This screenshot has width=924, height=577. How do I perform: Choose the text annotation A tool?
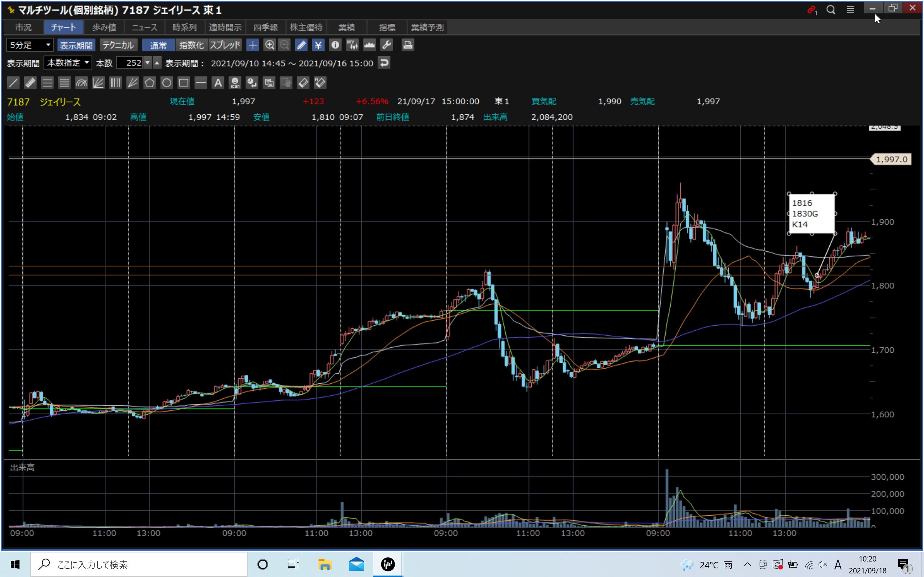coord(218,83)
